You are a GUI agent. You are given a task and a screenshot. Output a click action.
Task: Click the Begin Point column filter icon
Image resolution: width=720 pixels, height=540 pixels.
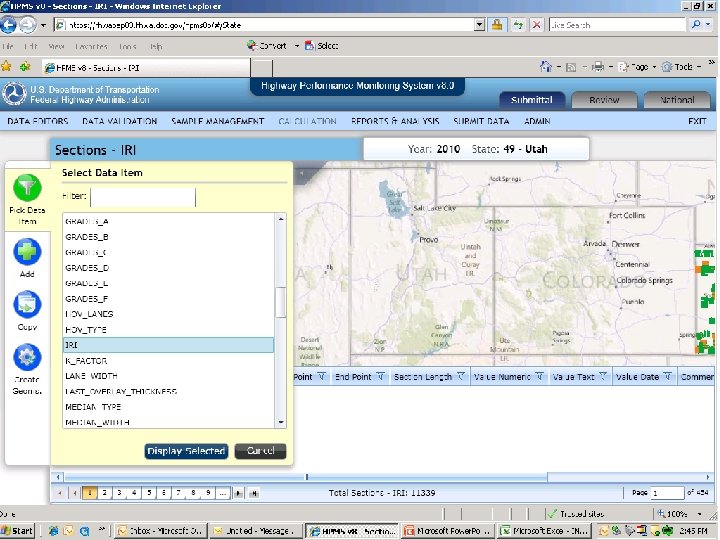pos(321,377)
